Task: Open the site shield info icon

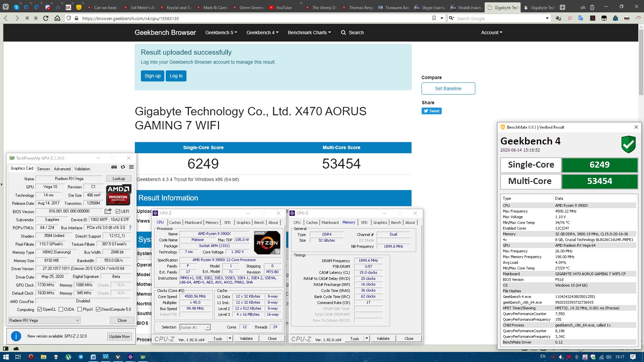Action: [69, 18]
